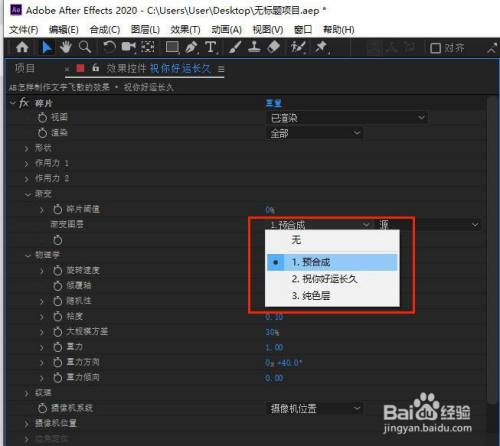Toggle the 摄像机系统 stopwatch
The image size is (500, 446).
(x=42, y=408)
